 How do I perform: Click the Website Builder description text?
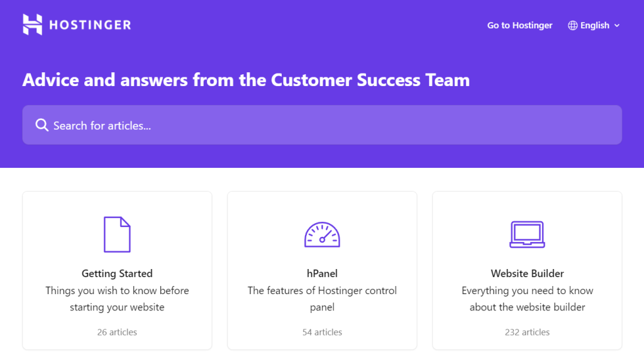pyautogui.click(x=527, y=299)
